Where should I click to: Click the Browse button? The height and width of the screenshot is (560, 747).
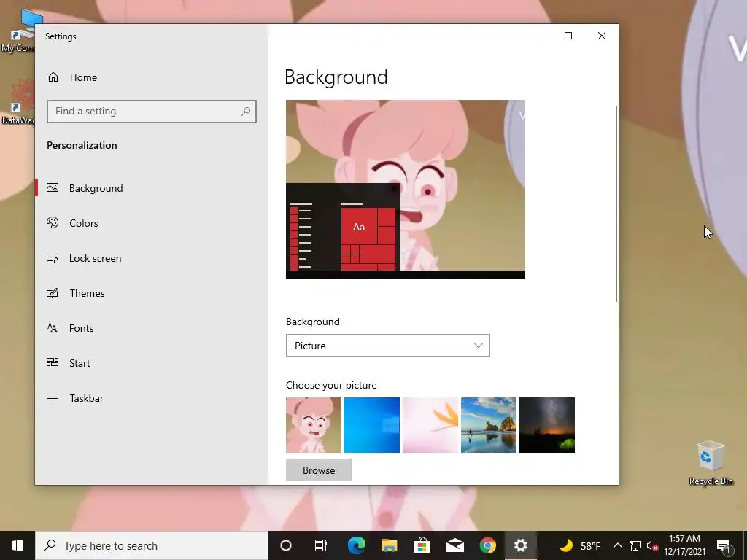click(319, 470)
